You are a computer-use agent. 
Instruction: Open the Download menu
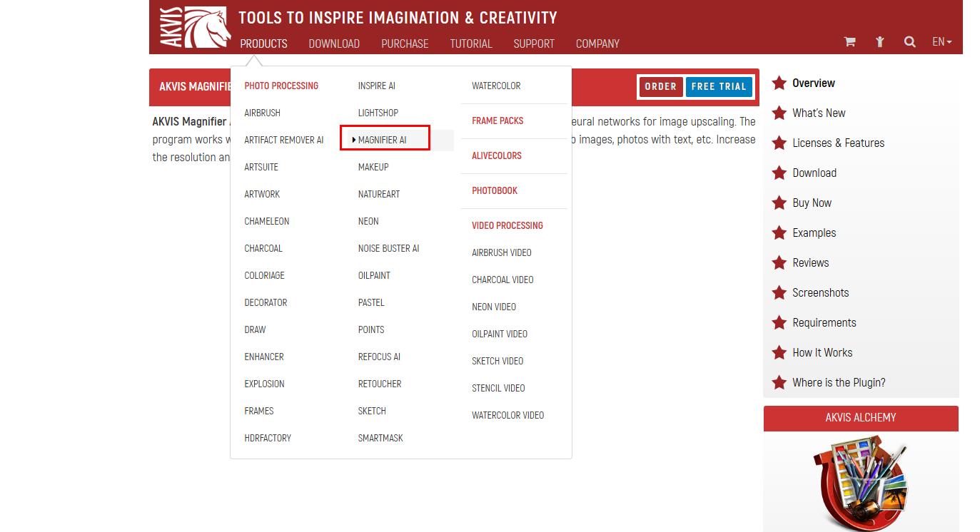pyautogui.click(x=334, y=44)
